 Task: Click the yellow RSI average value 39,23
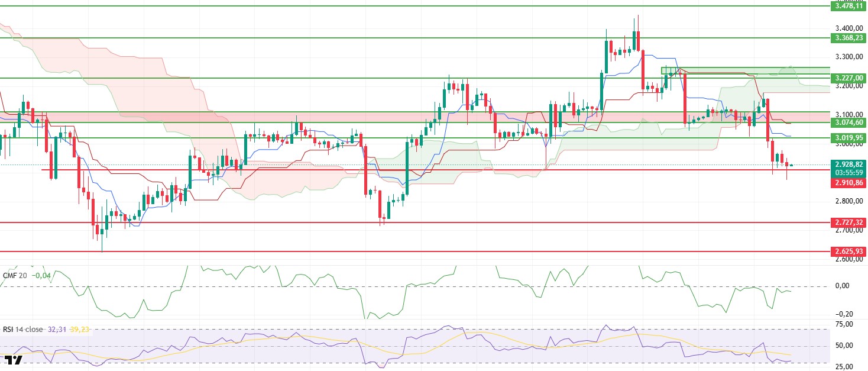click(80, 329)
